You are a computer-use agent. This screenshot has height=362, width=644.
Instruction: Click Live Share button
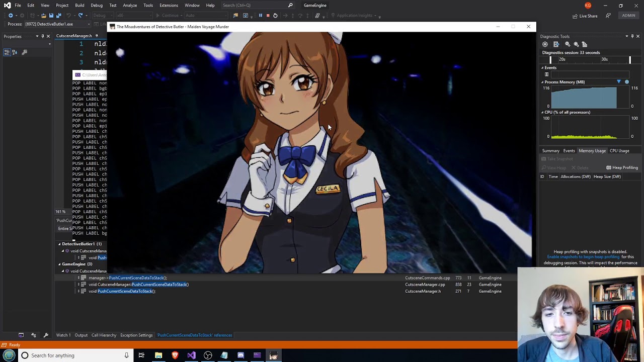[x=585, y=16]
